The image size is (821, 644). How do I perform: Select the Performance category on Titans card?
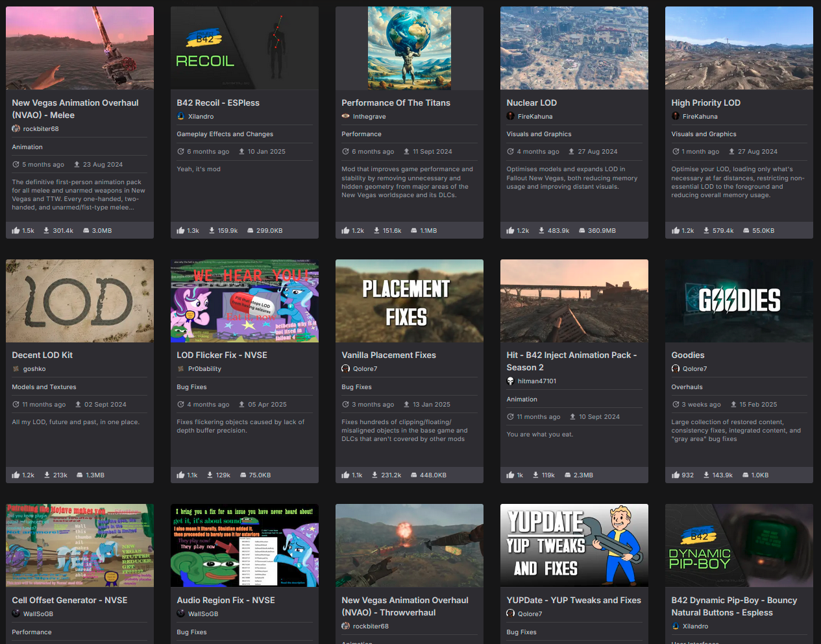tap(361, 134)
